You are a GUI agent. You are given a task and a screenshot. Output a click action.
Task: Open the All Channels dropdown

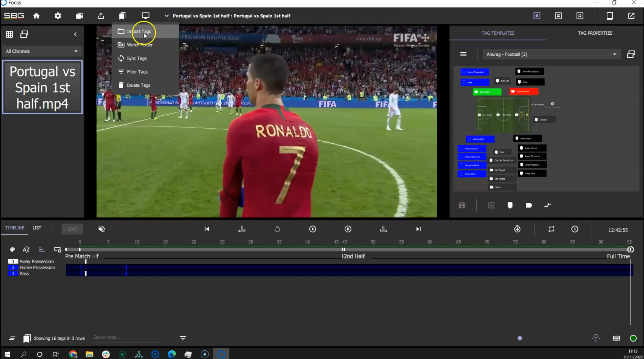[42, 51]
